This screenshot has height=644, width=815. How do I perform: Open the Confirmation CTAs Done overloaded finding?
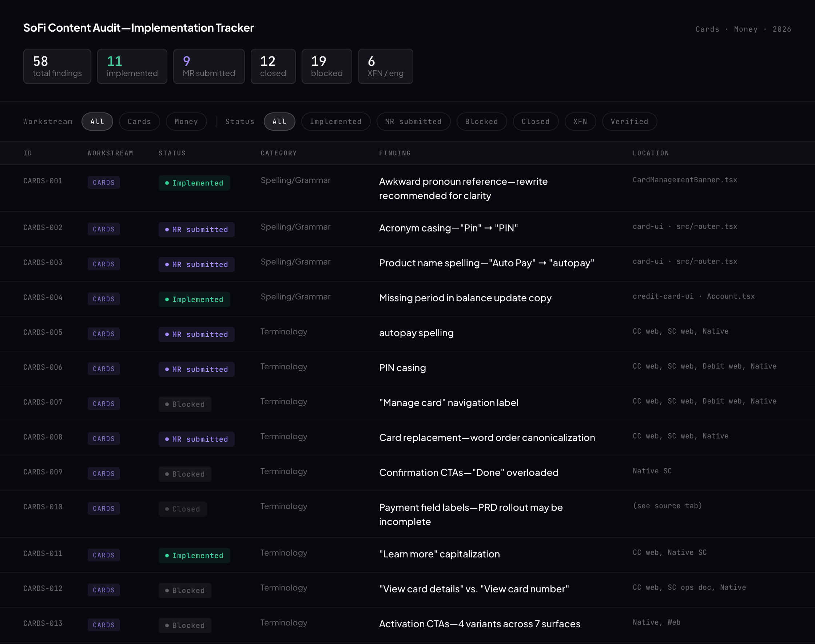(469, 473)
